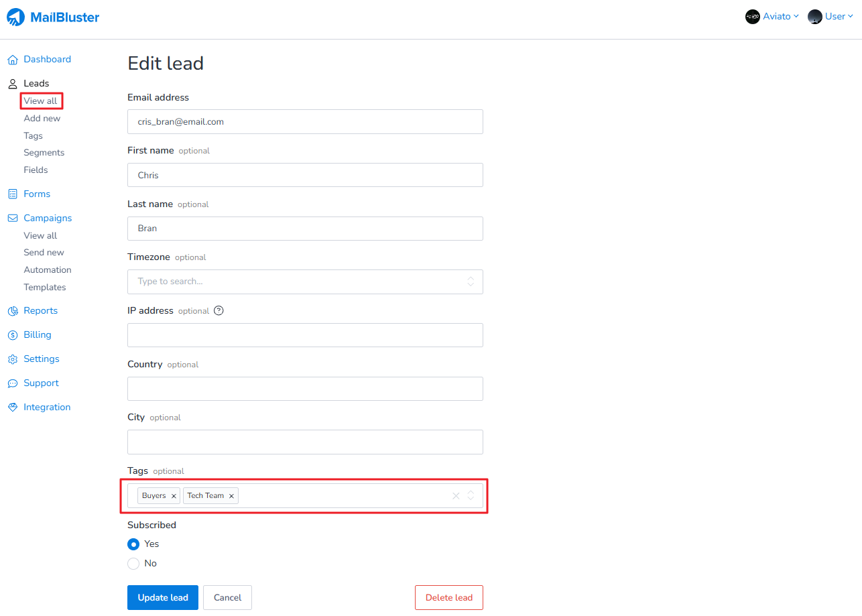Click the Dashboard home icon

[x=12, y=60]
